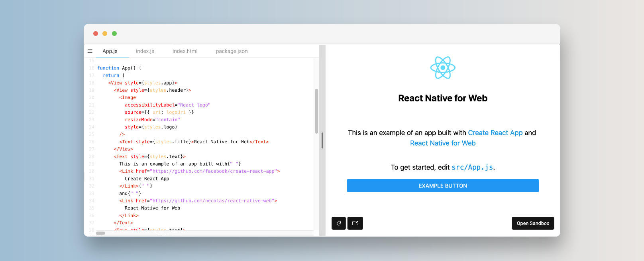The width and height of the screenshot is (644, 261).
Task: Click 'source={{ uri: logoUri }}' line
Action: click(x=159, y=113)
